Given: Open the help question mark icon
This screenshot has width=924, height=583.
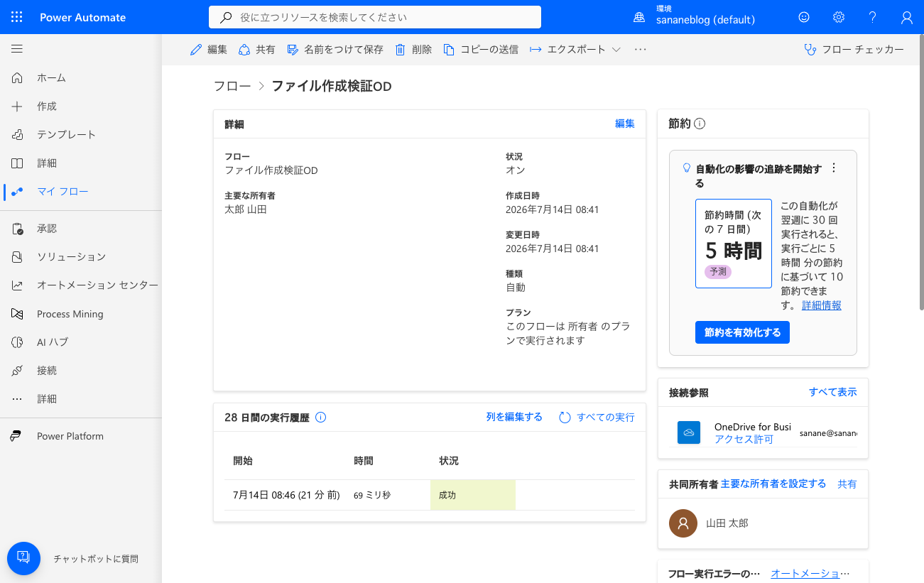Looking at the screenshot, I should coord(873,17).
